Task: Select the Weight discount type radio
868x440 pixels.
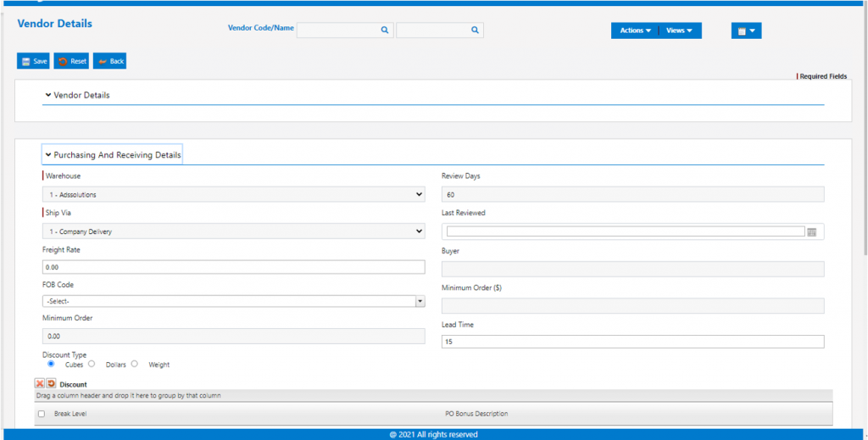Action: (135, 364)
